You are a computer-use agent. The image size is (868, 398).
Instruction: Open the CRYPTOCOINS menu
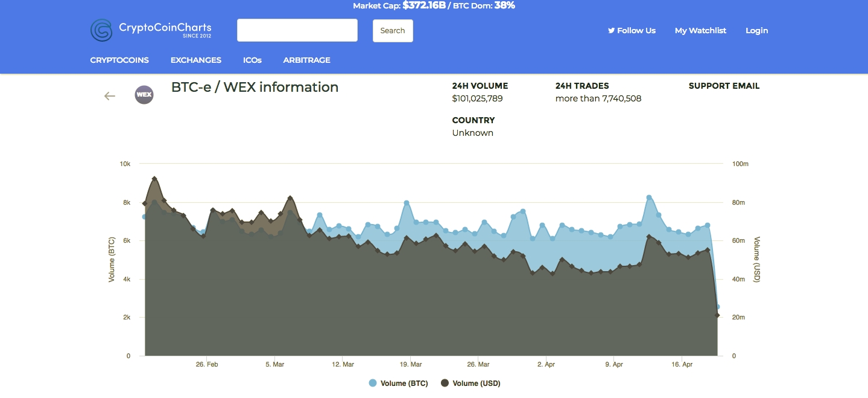tap(119, 60)
